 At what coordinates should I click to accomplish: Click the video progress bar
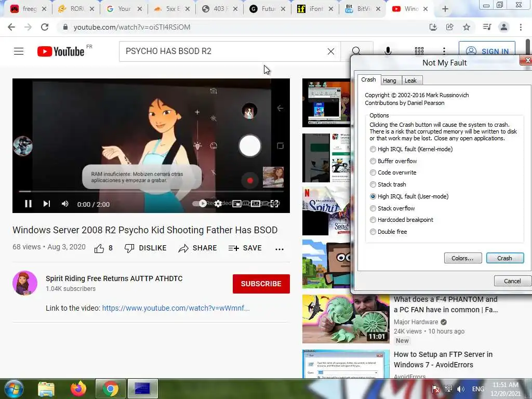click(x=151, y=192)
